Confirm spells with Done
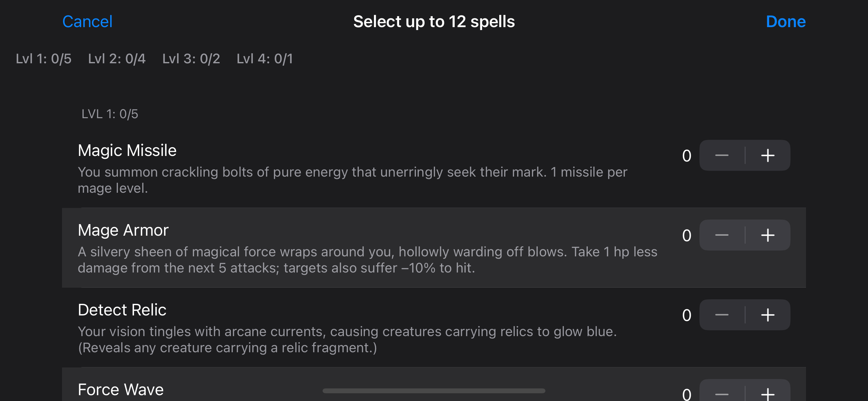The width and height of the screenshot is (868, 401). click(785, 22)
